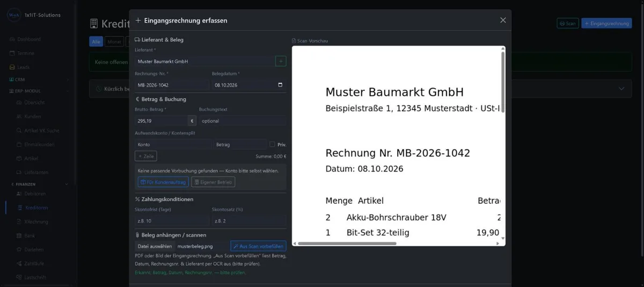Screen dimensions: 644x287
Task: Click the Dashboard sidebar icon
Action: [12, 39]
